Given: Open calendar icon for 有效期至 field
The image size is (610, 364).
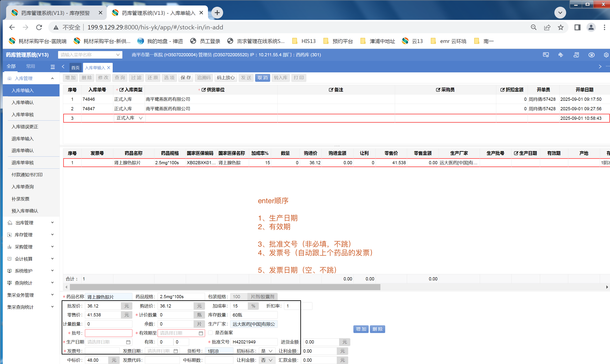Looking at the screenshot, I should (x=201, y=333).
